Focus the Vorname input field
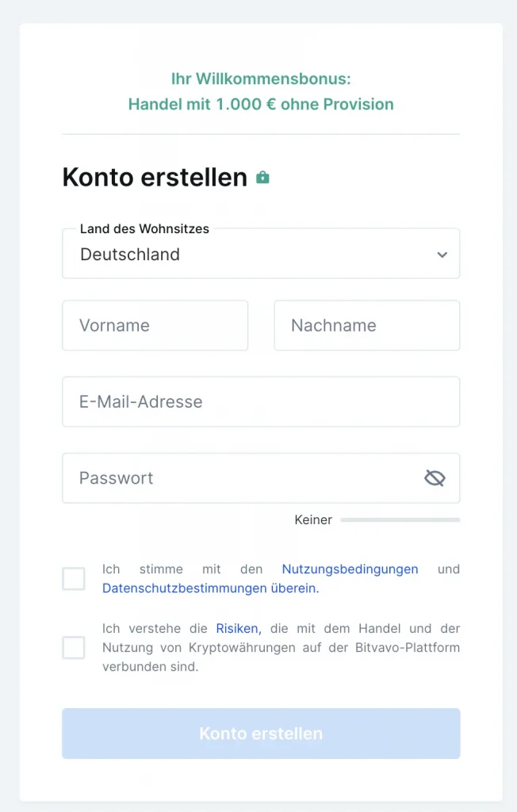 point(155,325)
